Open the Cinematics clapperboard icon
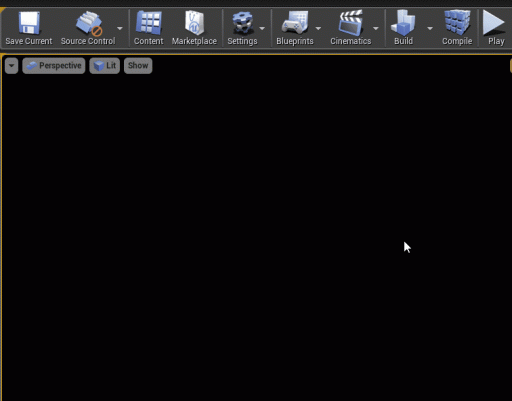Screen dimensions: 512x401 pos(350,23)
